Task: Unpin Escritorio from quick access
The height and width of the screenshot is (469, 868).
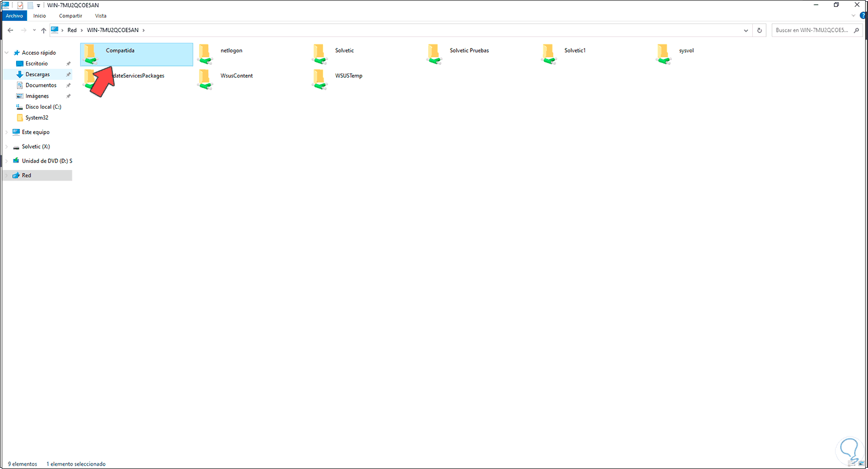Action: pos(68,64)
